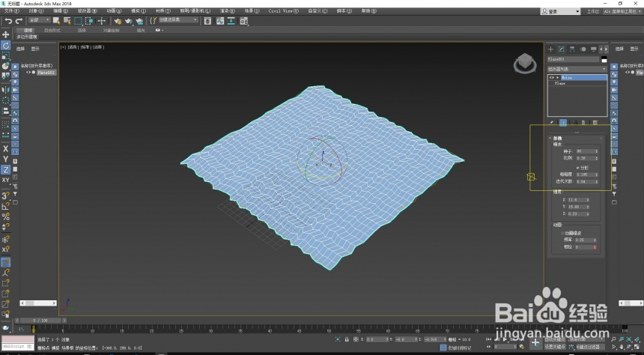The image size is (644, 355).
Task: Click the Rendered Frame Window teapot icon
Action: (129, 21)
